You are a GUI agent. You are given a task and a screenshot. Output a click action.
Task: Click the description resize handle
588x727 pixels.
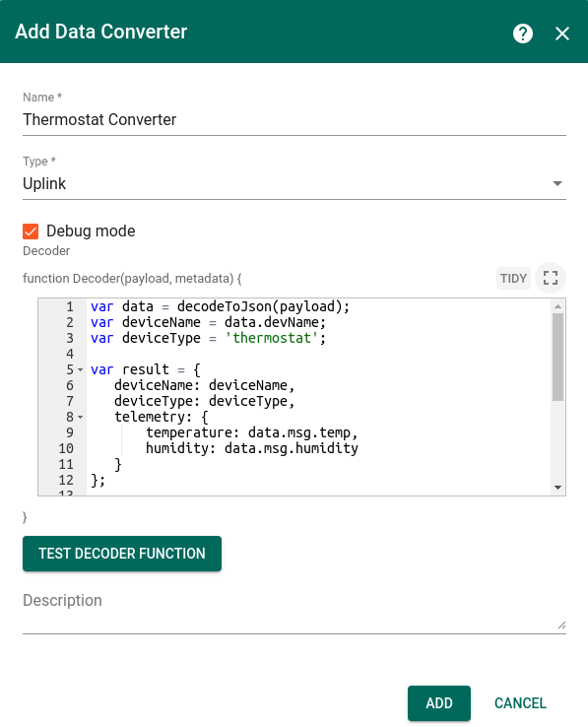(x=561, y=625)
